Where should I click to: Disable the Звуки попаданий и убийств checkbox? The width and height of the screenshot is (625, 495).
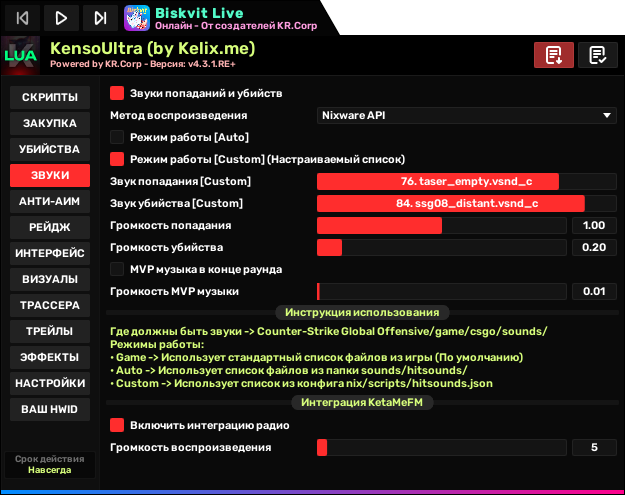(x=117, y=93)
